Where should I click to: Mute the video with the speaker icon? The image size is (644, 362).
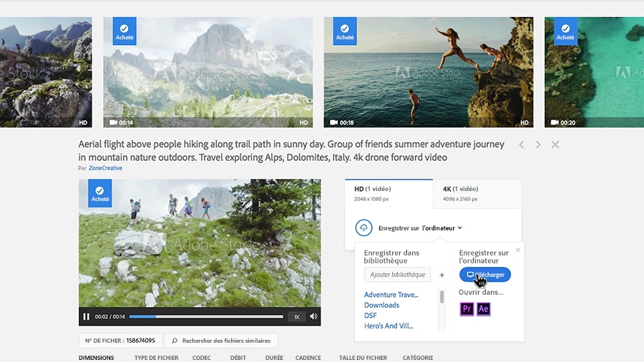[x=314, y=316]
